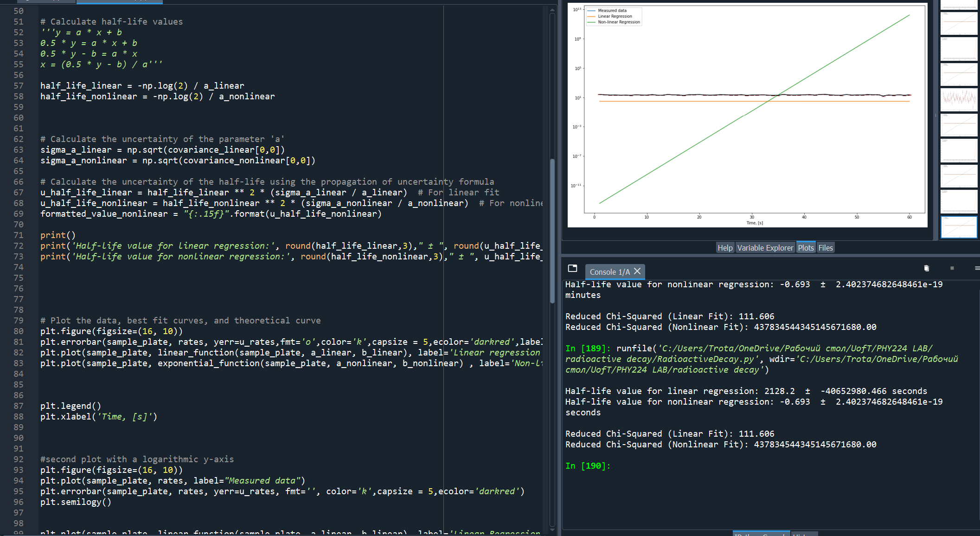Screen dimensions: 980x536
Task: Close the Console 1/A tab
Action: [x=638, y=271]
